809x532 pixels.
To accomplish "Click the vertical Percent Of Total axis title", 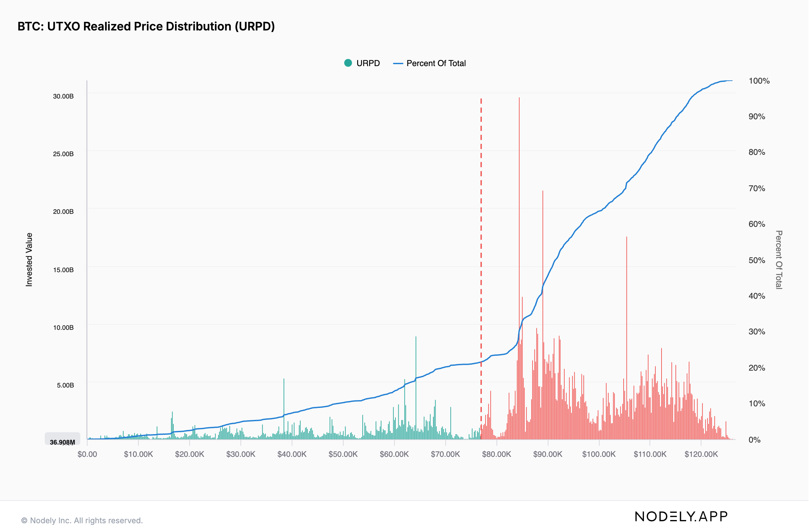I will pos(779,260).
